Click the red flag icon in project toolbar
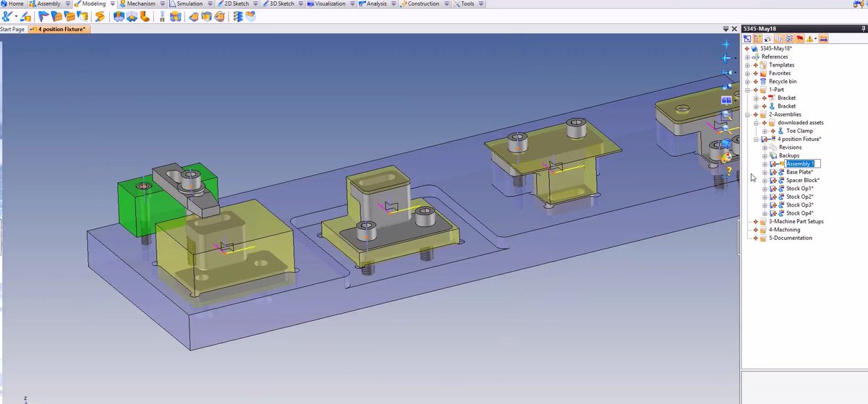Screen dimensions: 868x404 (x=800, y=39)
